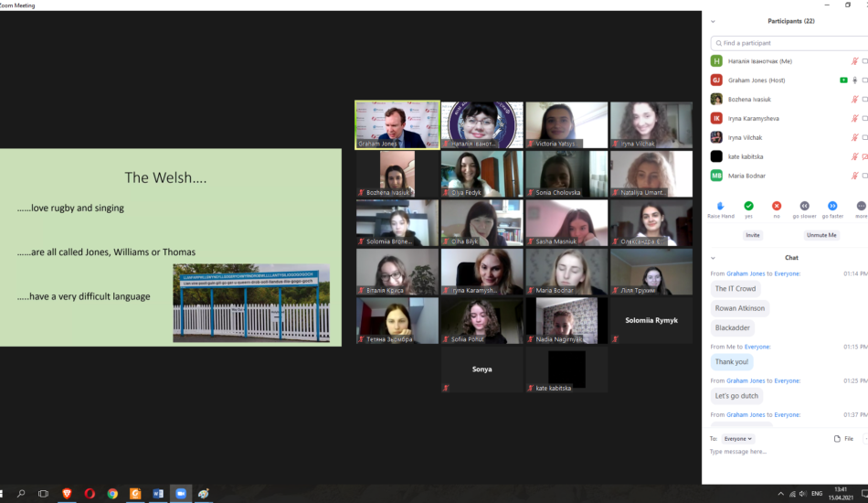Click the green yes reaction icon
The width and height of the screenshot is (868, 503).
[x=748, y=206]
